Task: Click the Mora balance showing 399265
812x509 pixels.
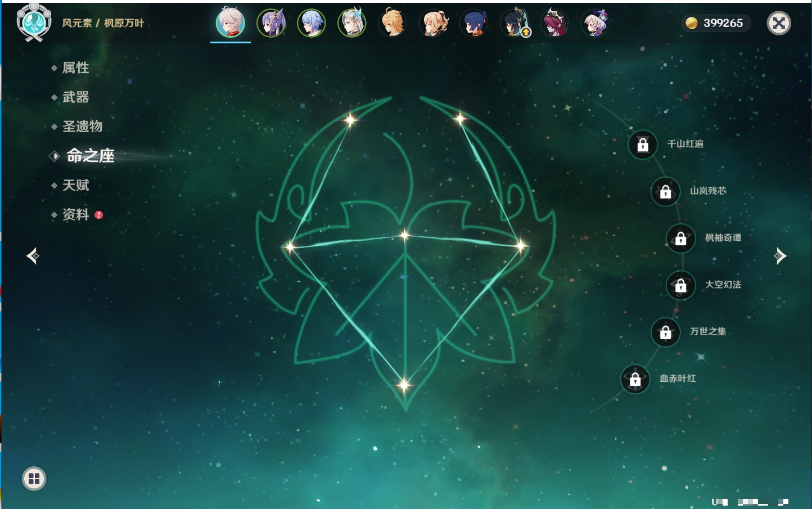Action: point(716,23)
